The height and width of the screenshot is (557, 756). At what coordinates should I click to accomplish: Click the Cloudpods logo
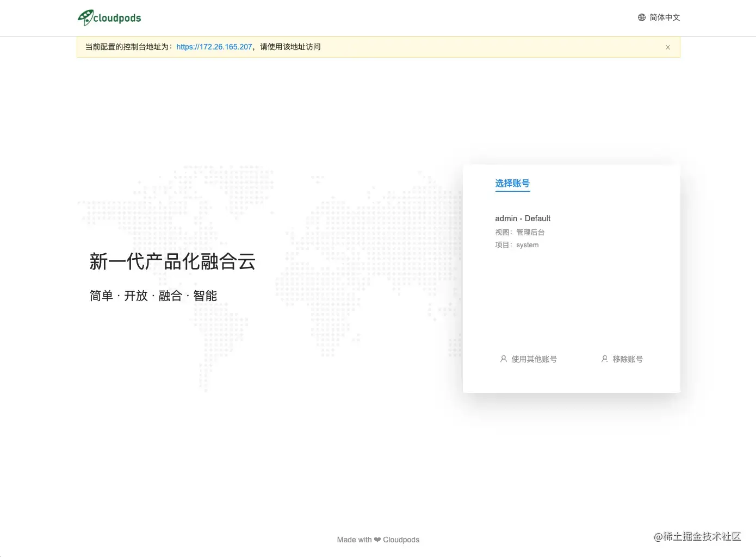coord(109,18)
